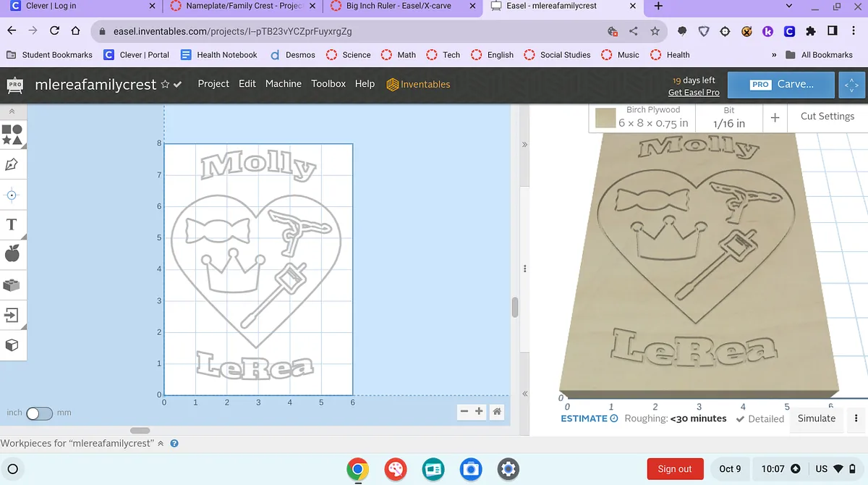Viewport: 868px width, 485px height.
Task: Visit the Inventables link
Action: pyautogui.click(x=419, y=85)
